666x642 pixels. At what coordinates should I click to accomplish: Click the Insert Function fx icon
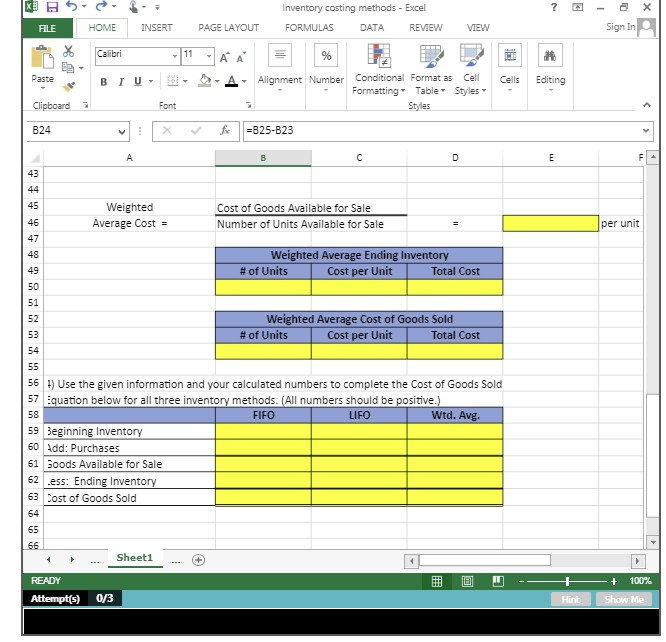[x=225, y=130]
